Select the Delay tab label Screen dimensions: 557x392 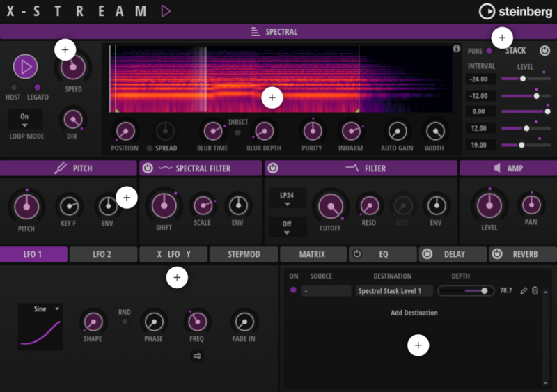pos(455,254)
